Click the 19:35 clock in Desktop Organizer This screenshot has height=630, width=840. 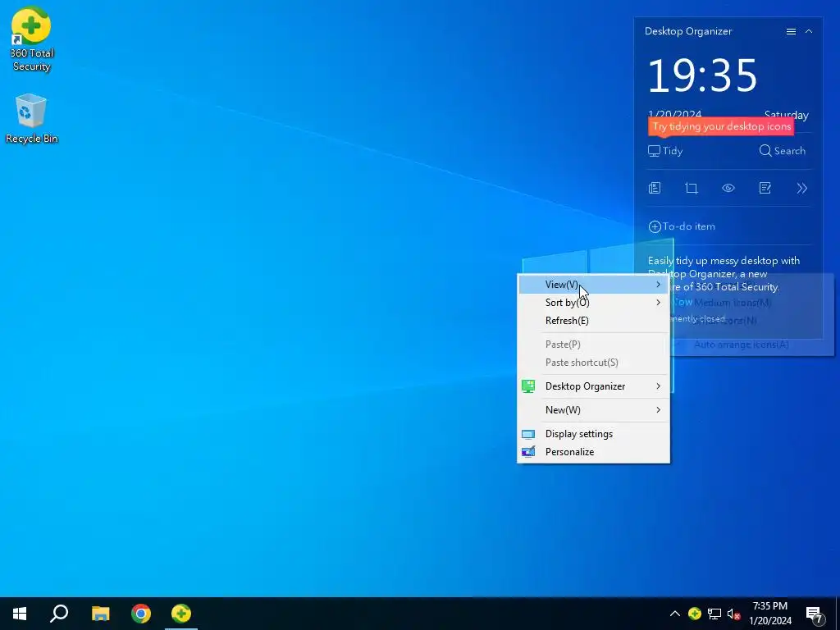(702, 75)
